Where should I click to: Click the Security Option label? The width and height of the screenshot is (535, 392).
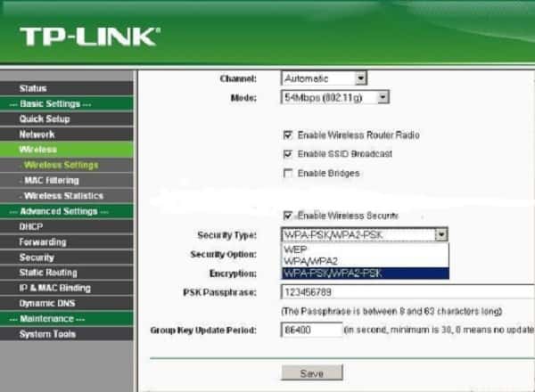point(224,254)
